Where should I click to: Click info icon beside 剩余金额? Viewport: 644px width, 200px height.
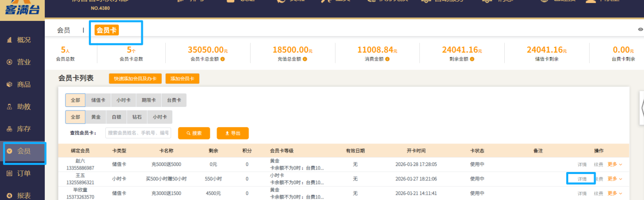(473, 59)
